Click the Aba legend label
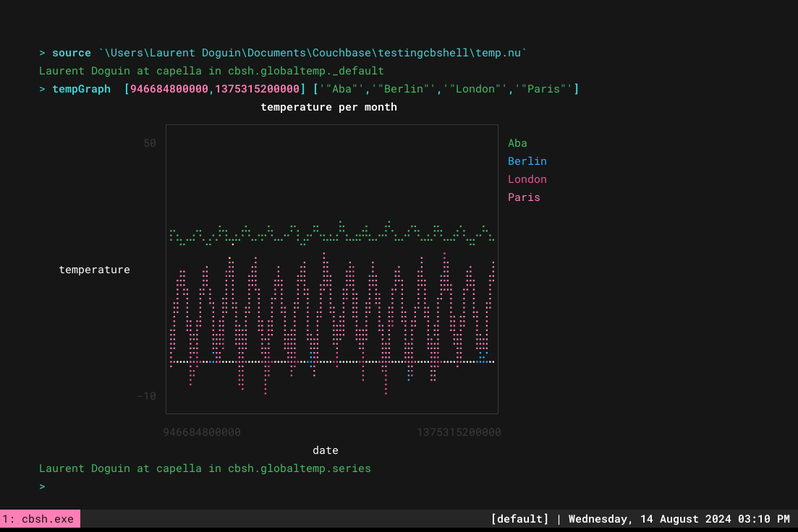 pyautogui.click(x=517, y=143)
